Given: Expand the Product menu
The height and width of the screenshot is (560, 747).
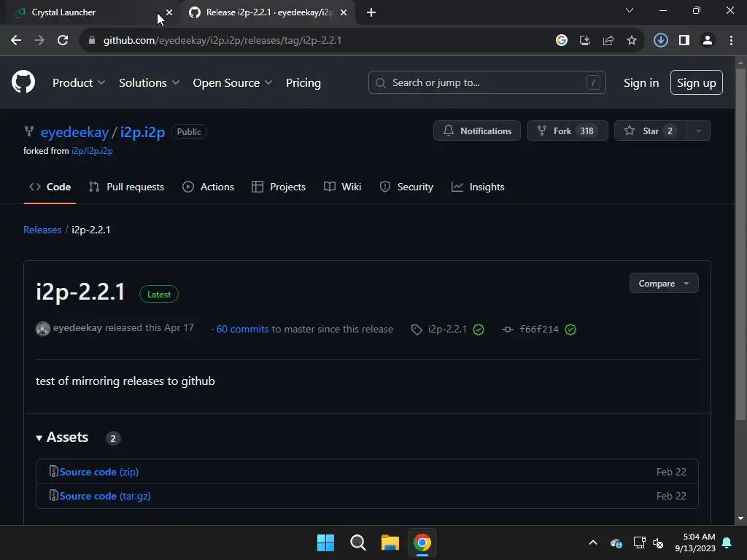Looking at the screenshot, I should [79, 83].
